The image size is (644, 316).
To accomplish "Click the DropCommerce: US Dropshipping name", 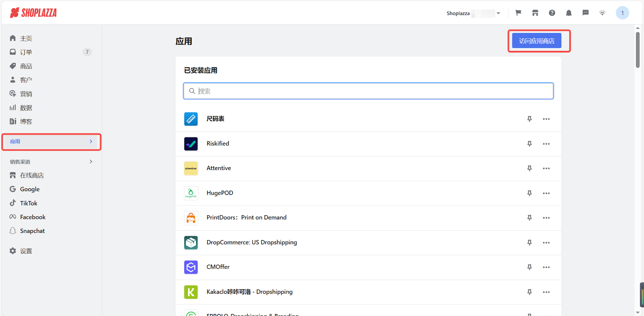I will 252,242.
